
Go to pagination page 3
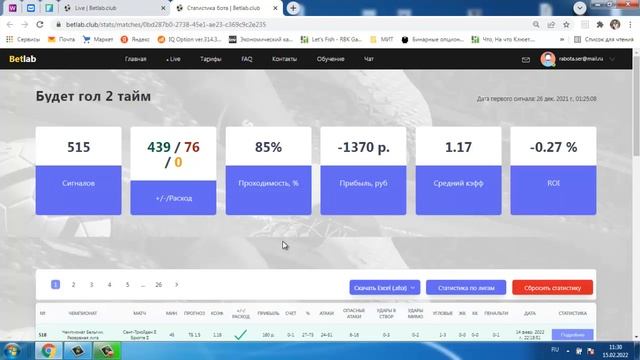91,284
